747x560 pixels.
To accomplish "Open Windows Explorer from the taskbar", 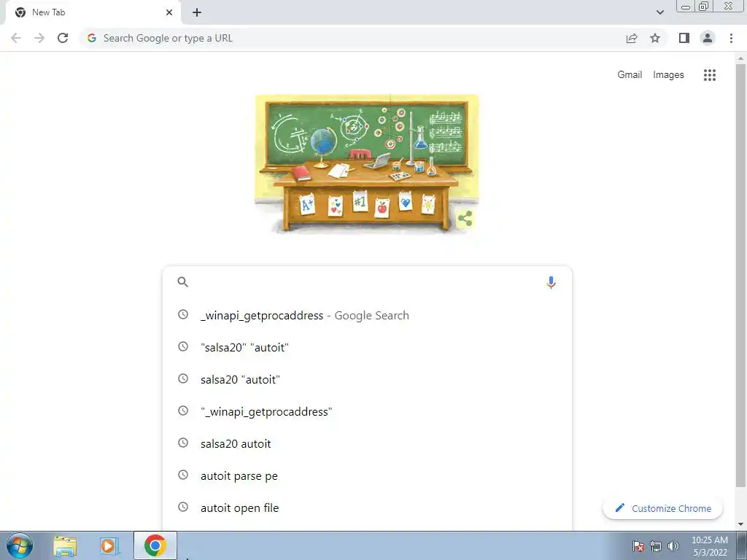I will (x=65, y=545).
